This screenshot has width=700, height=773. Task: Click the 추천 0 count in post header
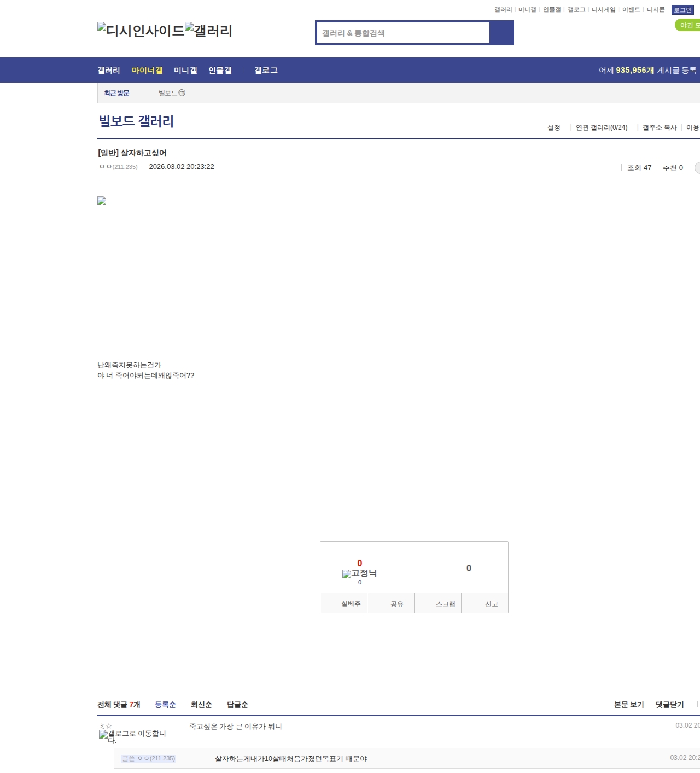pos(673,168)
